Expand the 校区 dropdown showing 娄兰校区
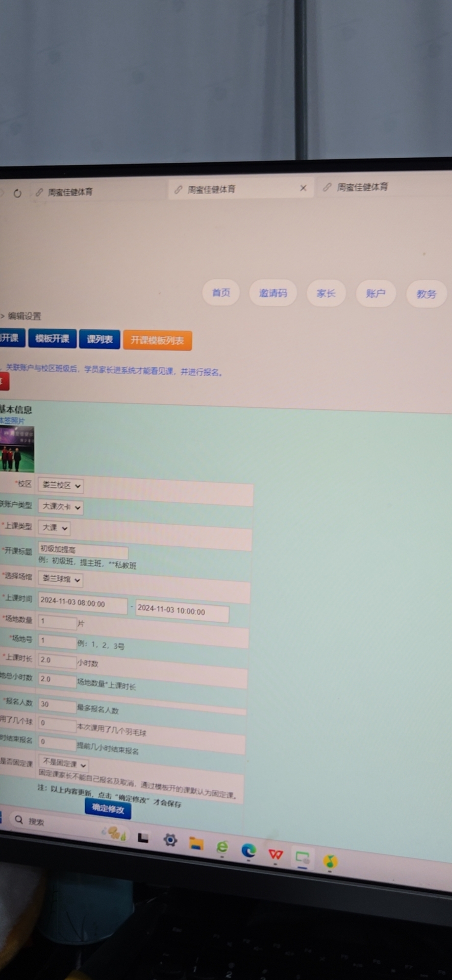 (61, 485)
